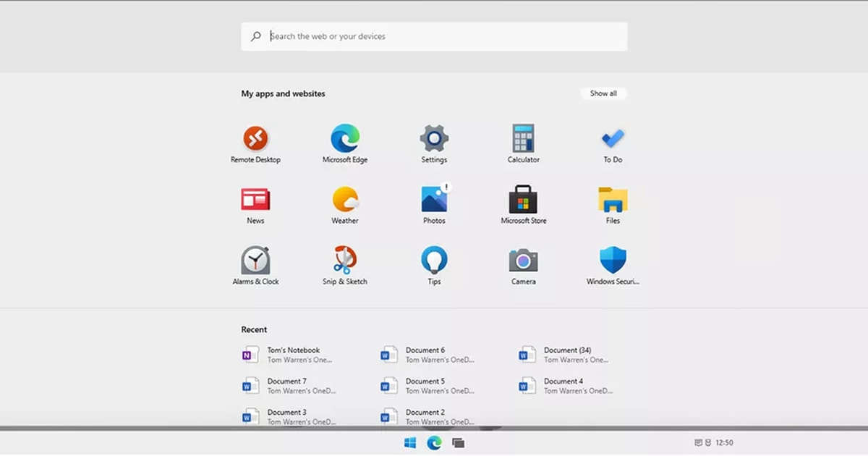
Task: Open the notification icon in system tray
Action: point(698,443)
